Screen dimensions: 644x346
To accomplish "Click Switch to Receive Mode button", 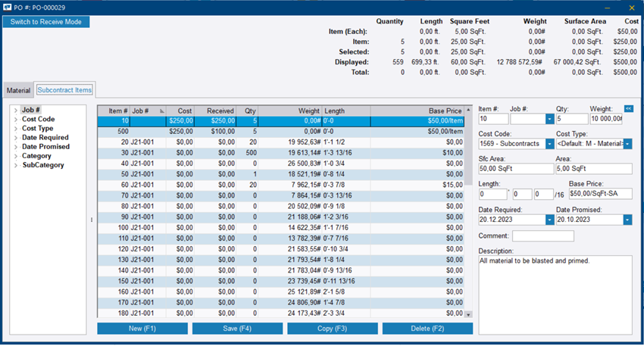I will point(46,22).
